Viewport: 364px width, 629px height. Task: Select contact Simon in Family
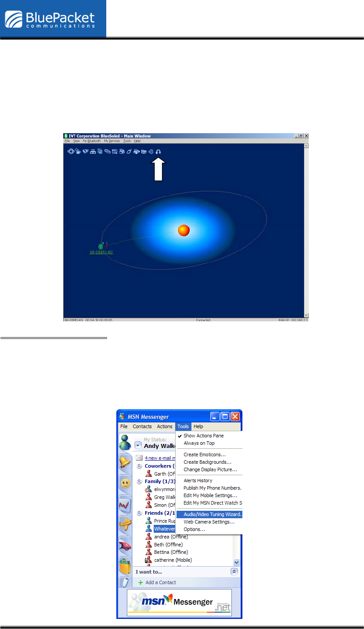click(160, 505)
